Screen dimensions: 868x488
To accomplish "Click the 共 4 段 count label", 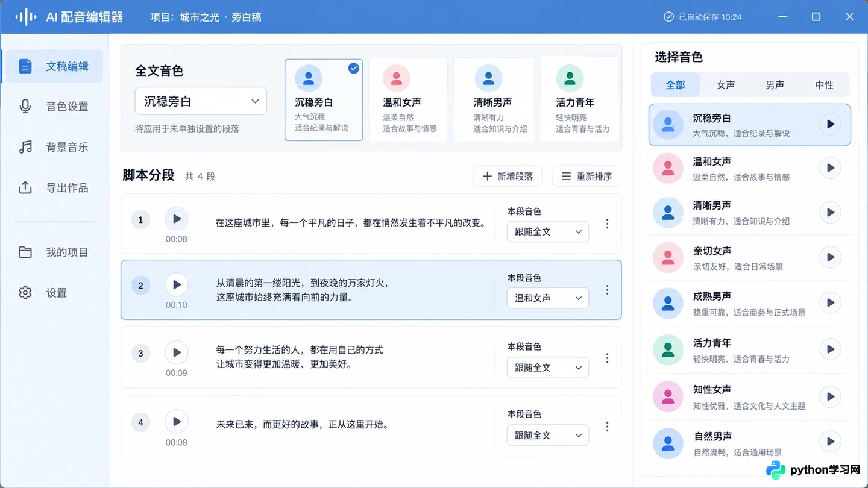I will click(200, 177).
